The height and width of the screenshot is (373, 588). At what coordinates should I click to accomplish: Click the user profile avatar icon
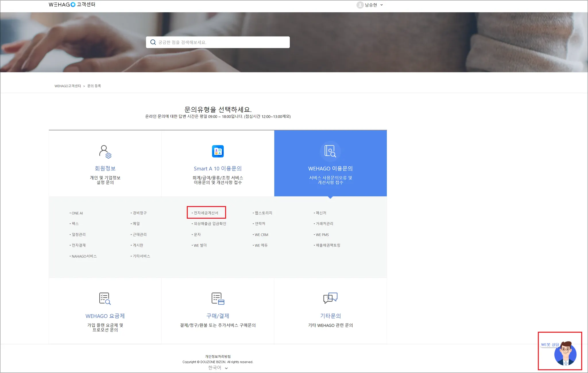point(360,5)
